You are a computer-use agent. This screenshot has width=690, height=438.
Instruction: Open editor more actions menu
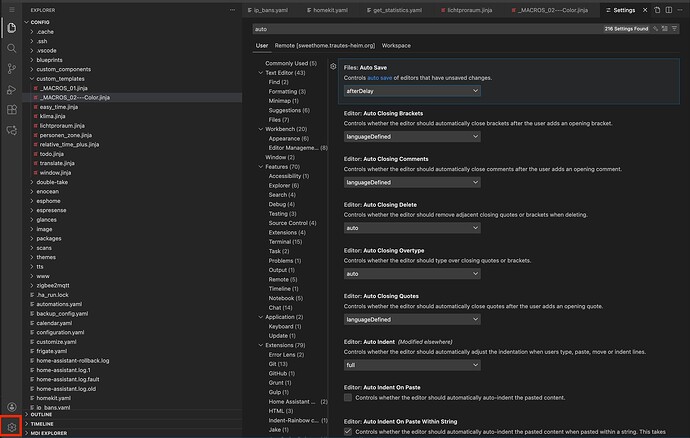click(x=680, y=10)
